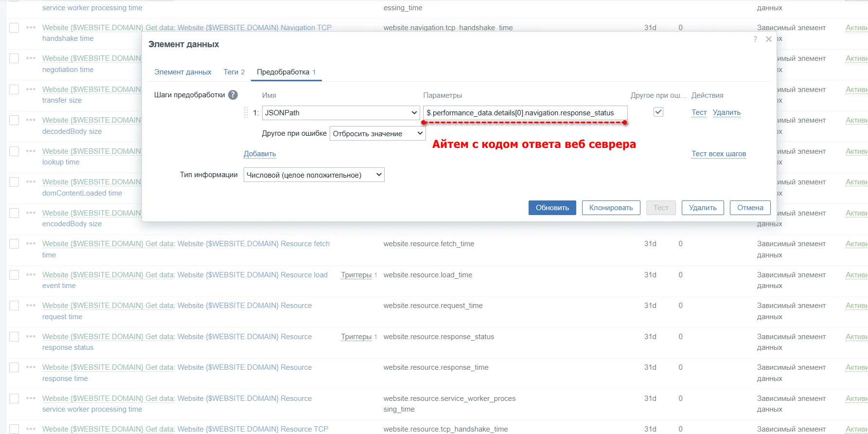868x434 pixels.
Task: Open three-dots menu for domContentLoaded time row
Action: 31,181
